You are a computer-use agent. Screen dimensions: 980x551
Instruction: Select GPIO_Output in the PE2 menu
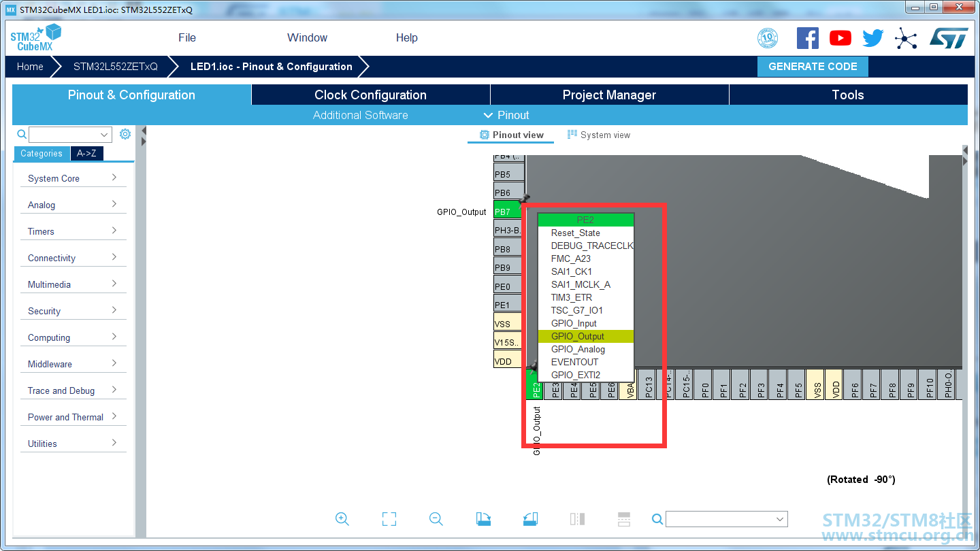click(586, 336)
